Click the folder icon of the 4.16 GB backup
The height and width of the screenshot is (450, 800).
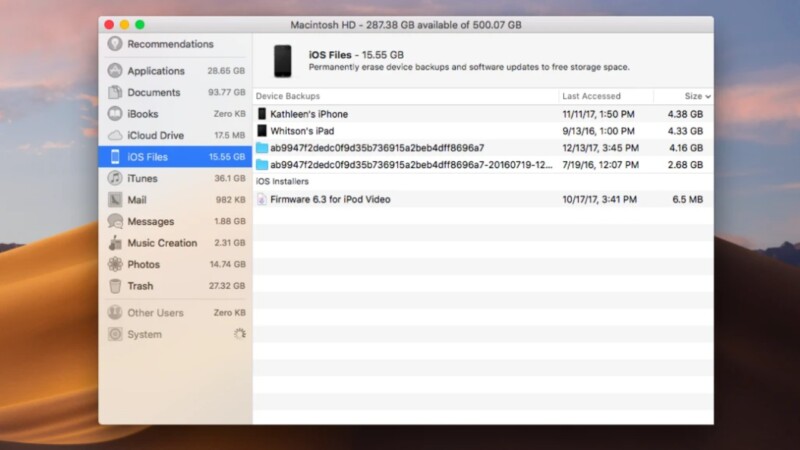(x=262, y=148)
